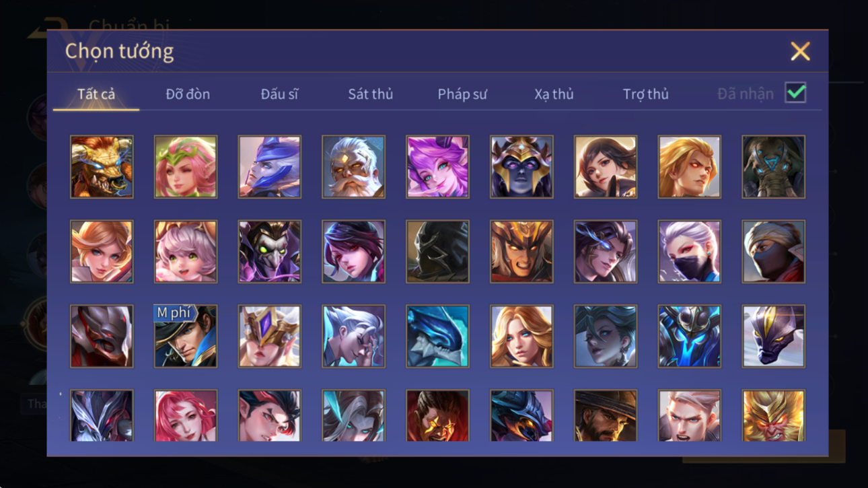Show the Pháp sư hero list
The image size is (868, 488).
[462, 94]
